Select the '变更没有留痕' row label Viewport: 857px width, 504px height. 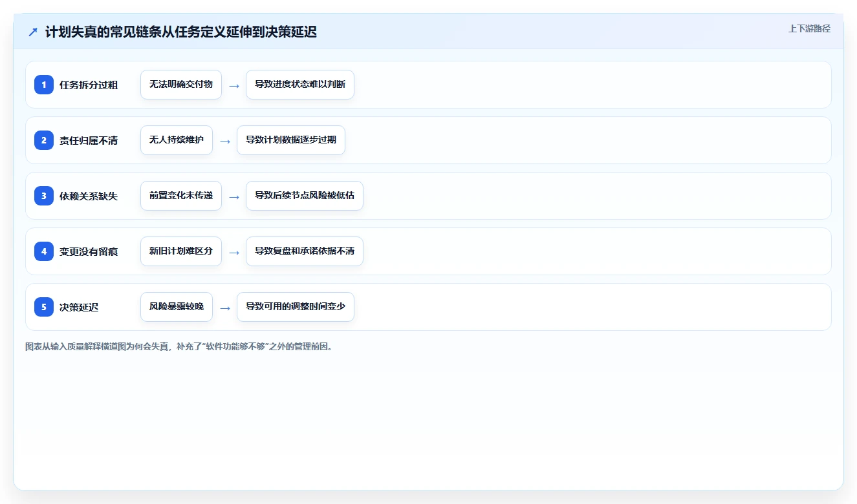pyautogui.click(x=89, y=251)
